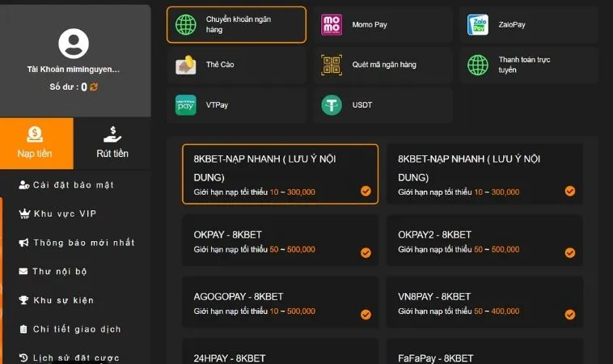
Task: Click the account name Tài Khoản miminguyen...
Action: pyautogui.click(x=74, y=70)
